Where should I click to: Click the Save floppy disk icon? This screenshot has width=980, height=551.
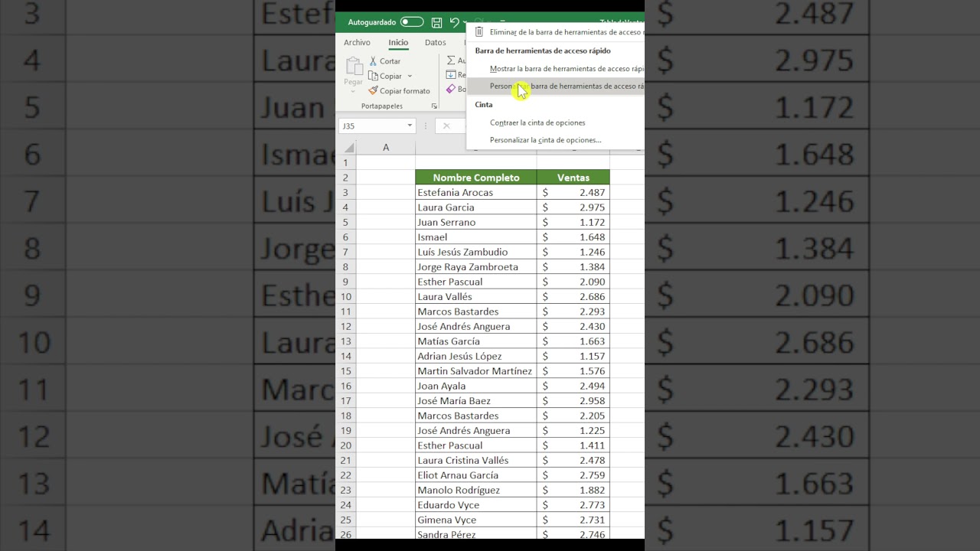(436, 23)
